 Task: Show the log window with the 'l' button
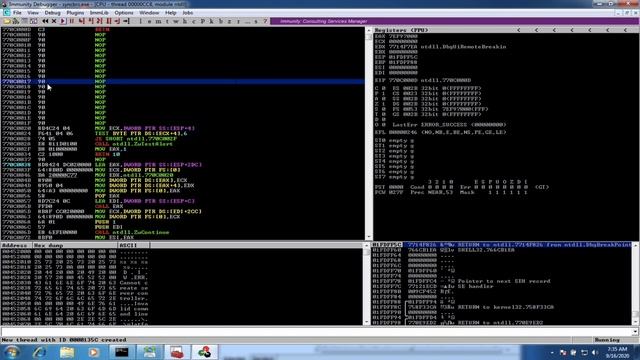(140, 21)
